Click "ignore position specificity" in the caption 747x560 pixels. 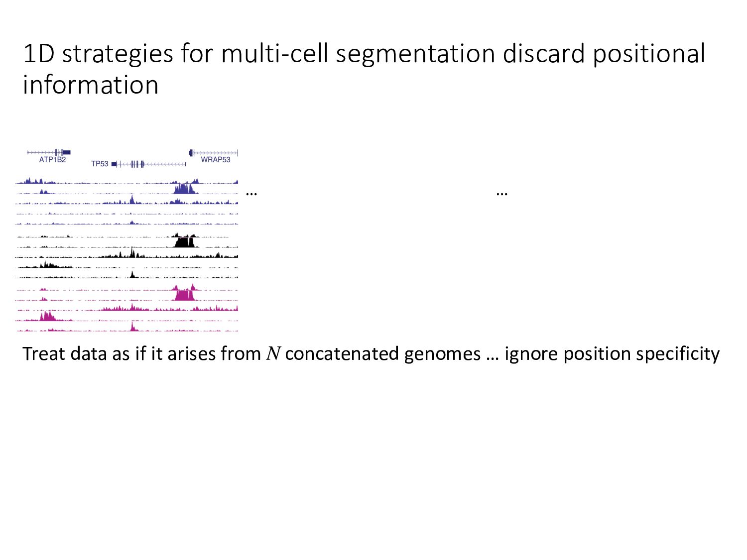point(612,354)
